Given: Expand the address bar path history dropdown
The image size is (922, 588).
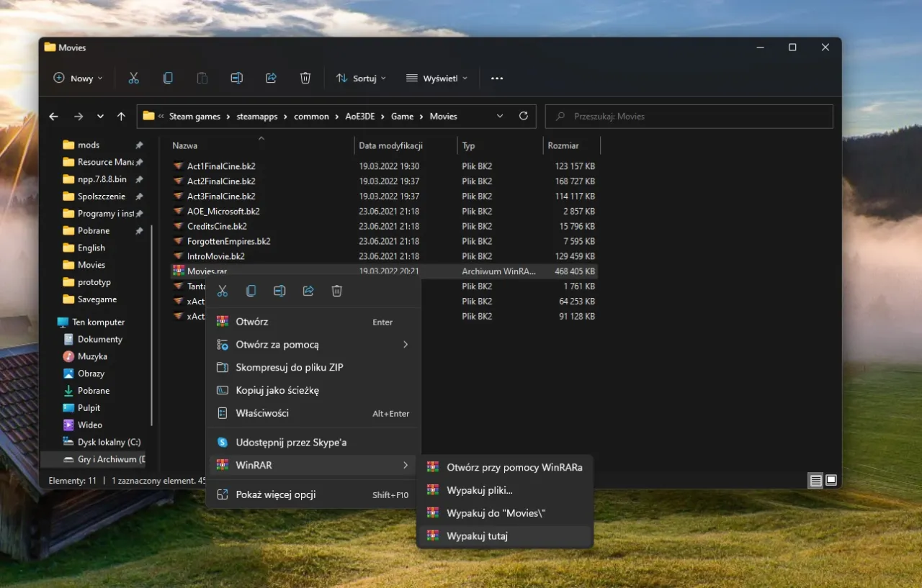Looking at the screenshot, I should click(x=500, y=116).
